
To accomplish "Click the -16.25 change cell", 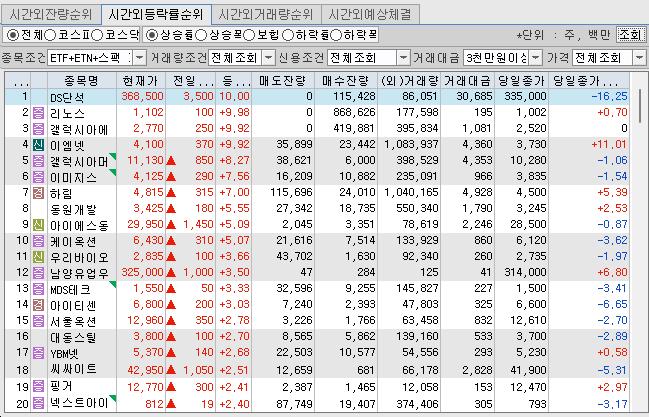I will tap(610, 96).
